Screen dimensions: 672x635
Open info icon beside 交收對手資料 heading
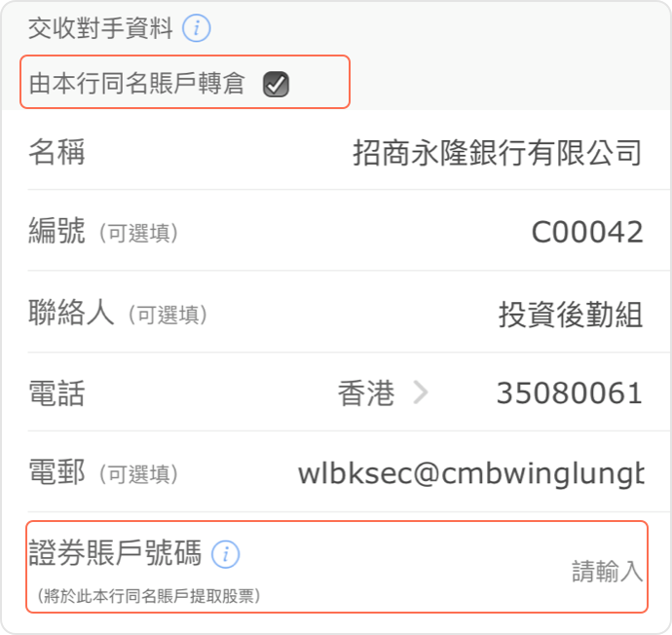click(197, 28)
